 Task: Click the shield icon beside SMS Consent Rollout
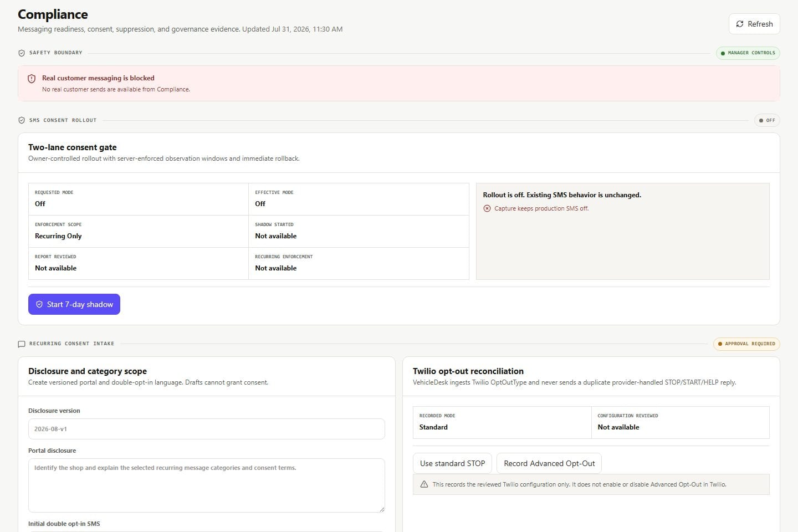pyautogui.click(x=22, y=120)
